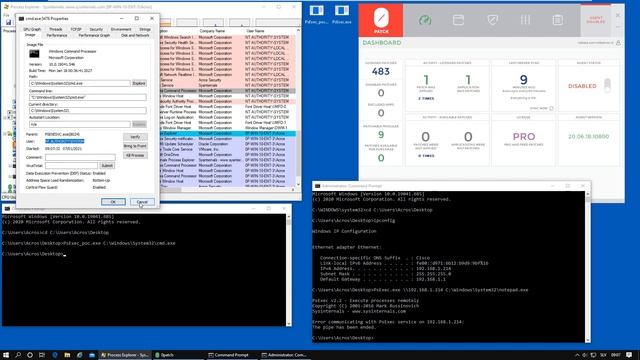Switch to Administrator Command Prompt taskbar button
The image size is (640, 360).
coord(284,355)
